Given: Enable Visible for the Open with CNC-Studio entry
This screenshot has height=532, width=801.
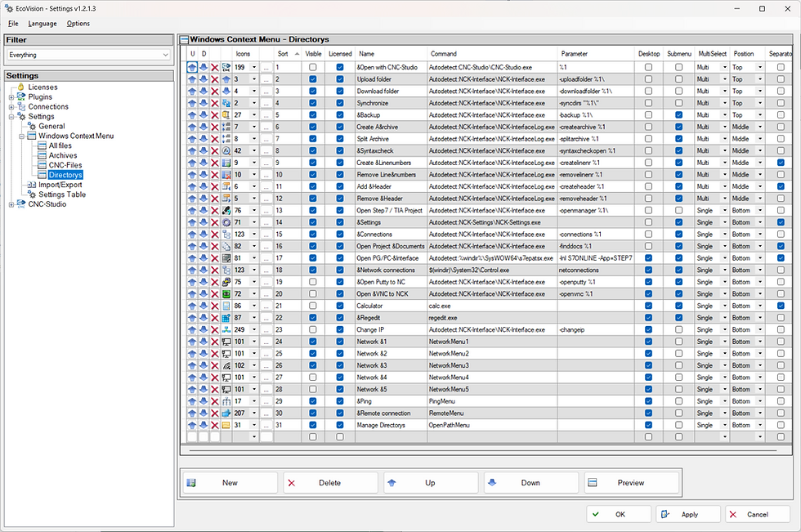Looking at the screenshot, I should click(314, 67).
